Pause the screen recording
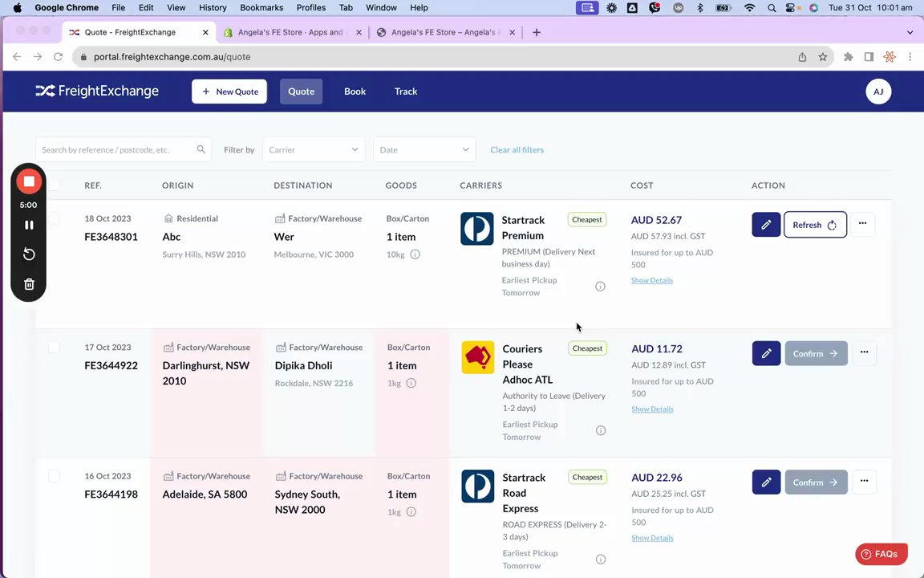The image size is (924, 578). click(28, 225)
